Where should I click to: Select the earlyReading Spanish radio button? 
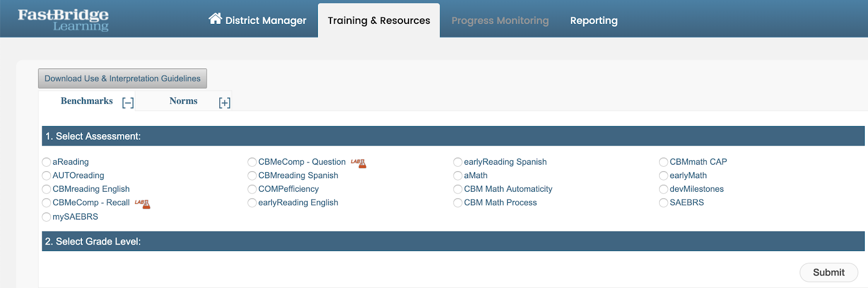[x=458, y=162]
